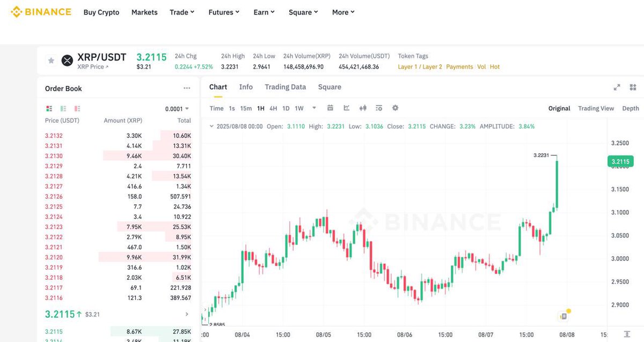Collapse the candle OHLC info chevron
The width and height of the screenshot is (644, 342).
(211, 127)
